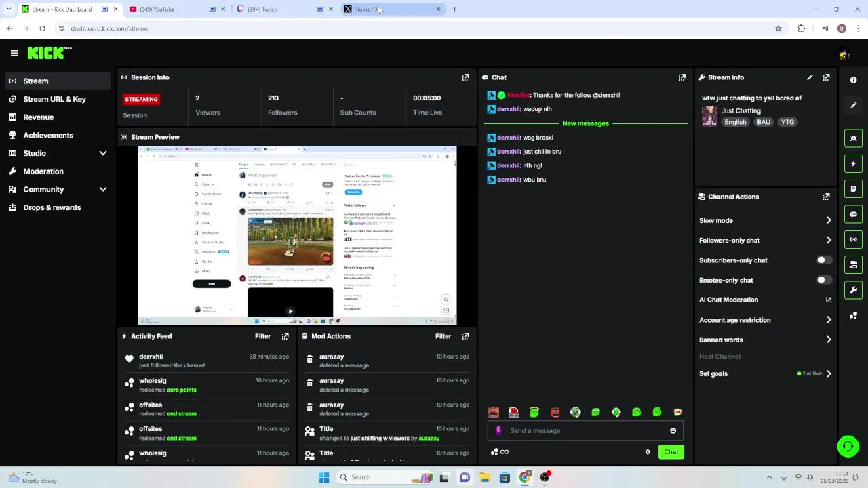This screenshot has height=488, width=868.
Task: Edit stream info with the pencil icon
Action: pos(810,77)
